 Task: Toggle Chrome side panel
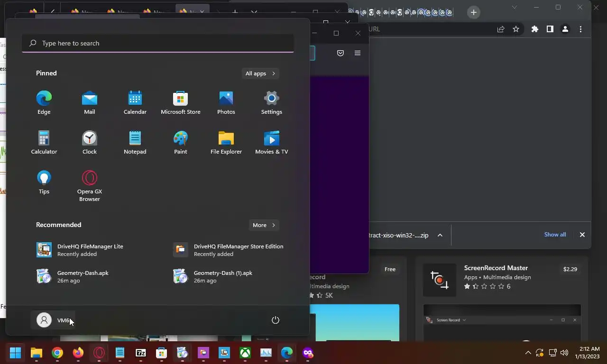pos(550,29)
